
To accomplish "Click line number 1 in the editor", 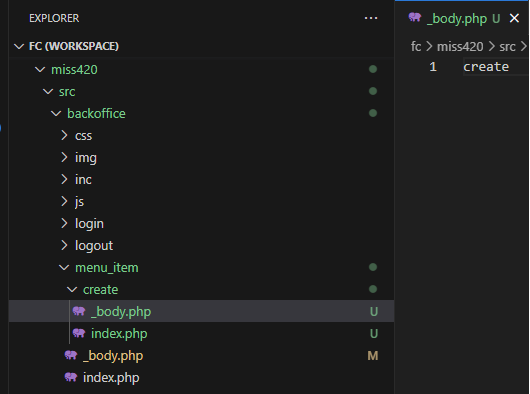I will click(433, 67).
